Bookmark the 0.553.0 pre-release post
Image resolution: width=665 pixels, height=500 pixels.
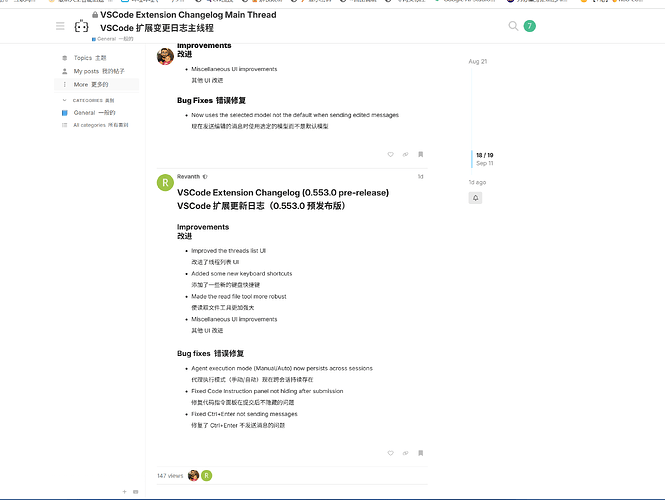pyautogui.click(x=420, y=453)
